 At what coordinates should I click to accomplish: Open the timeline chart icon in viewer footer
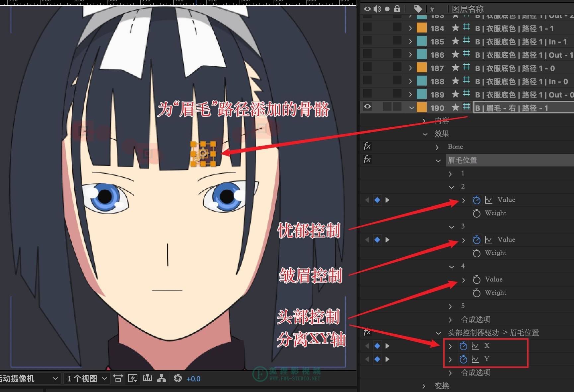(148, 378)
